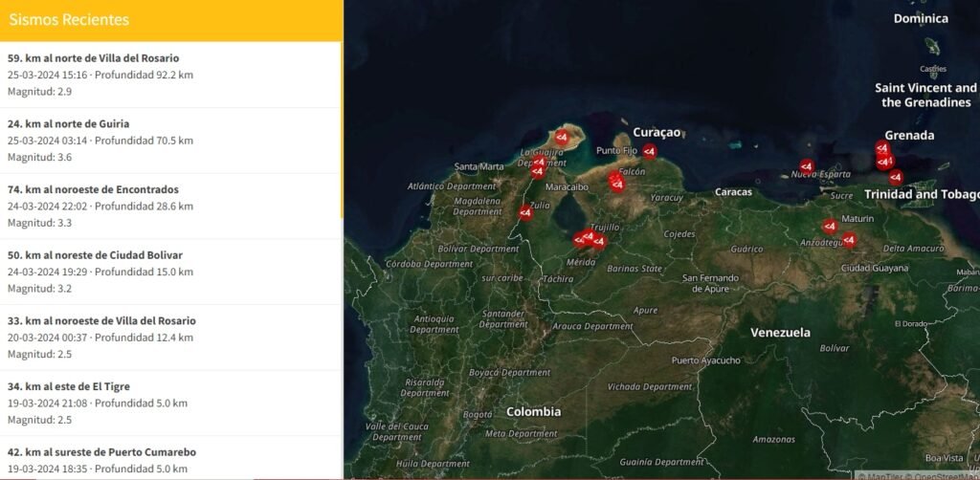
Task: Select the quake marker beside Punto Fijo
Action: [x=649, y=150]
